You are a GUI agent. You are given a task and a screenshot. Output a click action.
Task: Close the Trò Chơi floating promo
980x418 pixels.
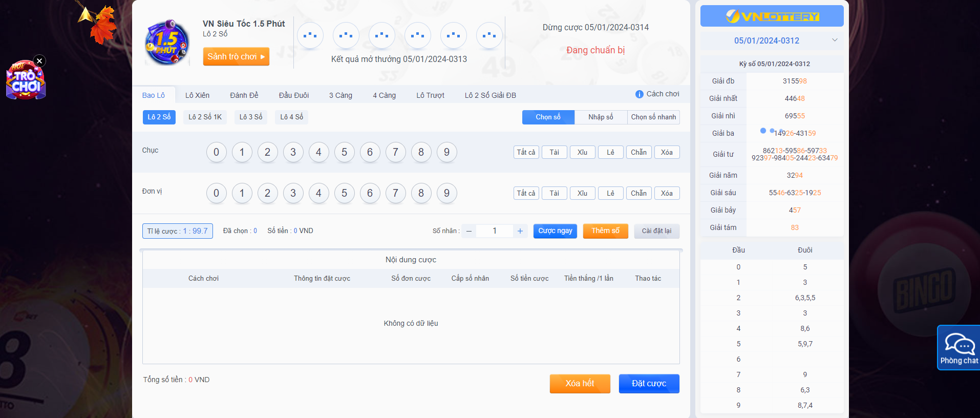pyautogui.click(x=39, y=61)
